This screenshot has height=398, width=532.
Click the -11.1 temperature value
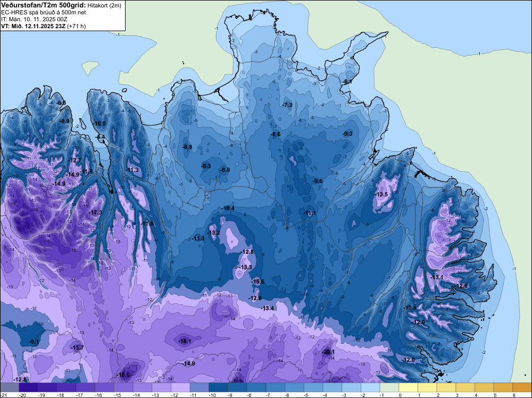pyautogui.click(x=310, y=213)
